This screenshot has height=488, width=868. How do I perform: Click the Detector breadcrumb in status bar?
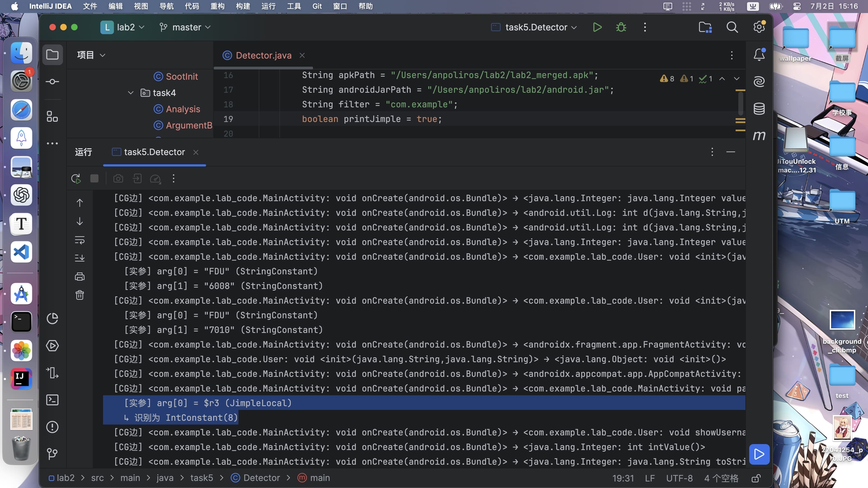pos(261,478)
